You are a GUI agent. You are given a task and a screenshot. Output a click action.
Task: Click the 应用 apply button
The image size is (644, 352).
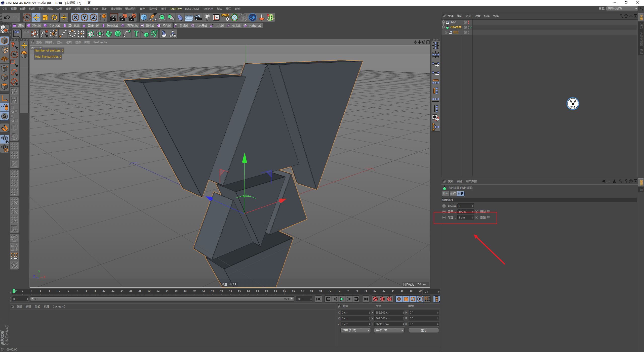pyautogui.click(x=423, y=330)
